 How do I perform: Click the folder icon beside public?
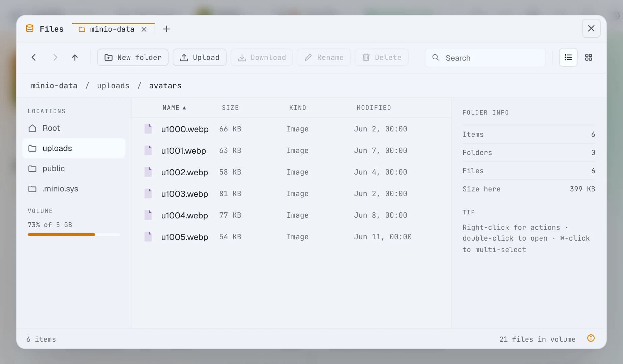[x=32, y=169]
